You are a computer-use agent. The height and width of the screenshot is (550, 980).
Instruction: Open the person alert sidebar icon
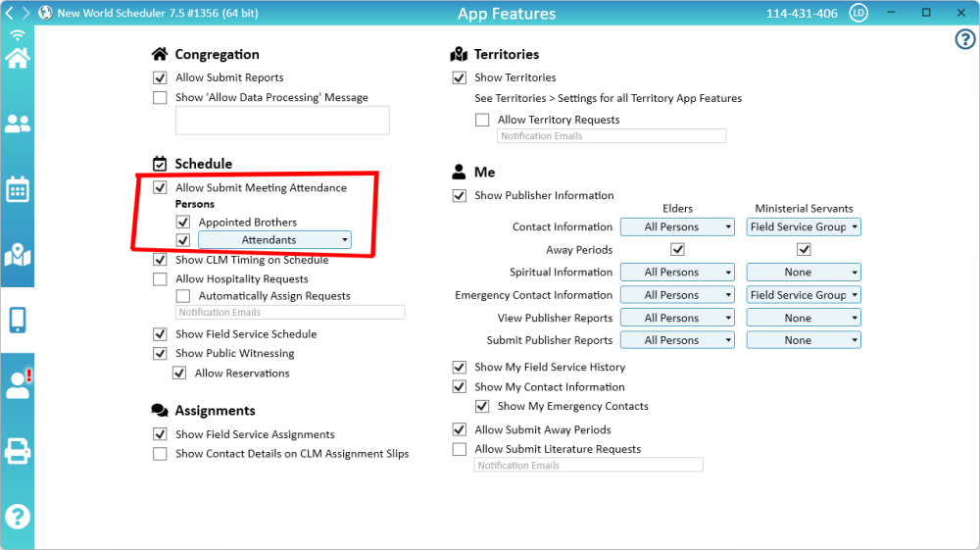(17, 385)
